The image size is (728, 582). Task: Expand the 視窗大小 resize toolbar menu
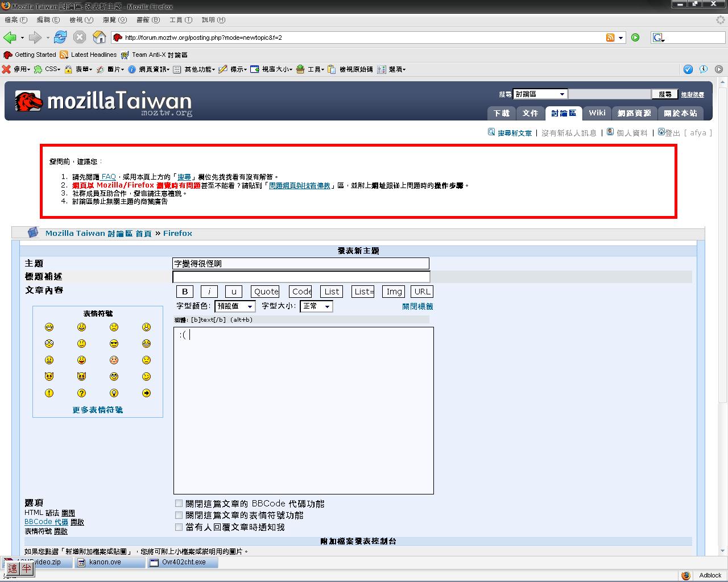(x=272, y=69)
